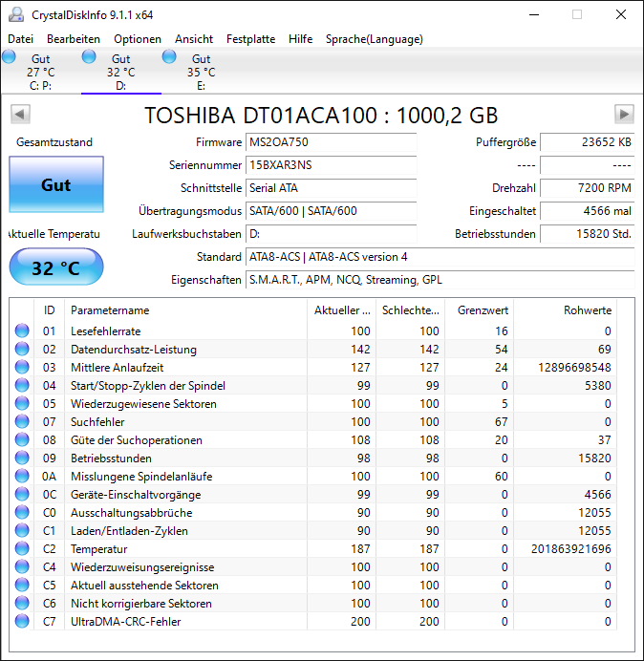Switch to the C: P: drive tab

click(x=41, y=72)
